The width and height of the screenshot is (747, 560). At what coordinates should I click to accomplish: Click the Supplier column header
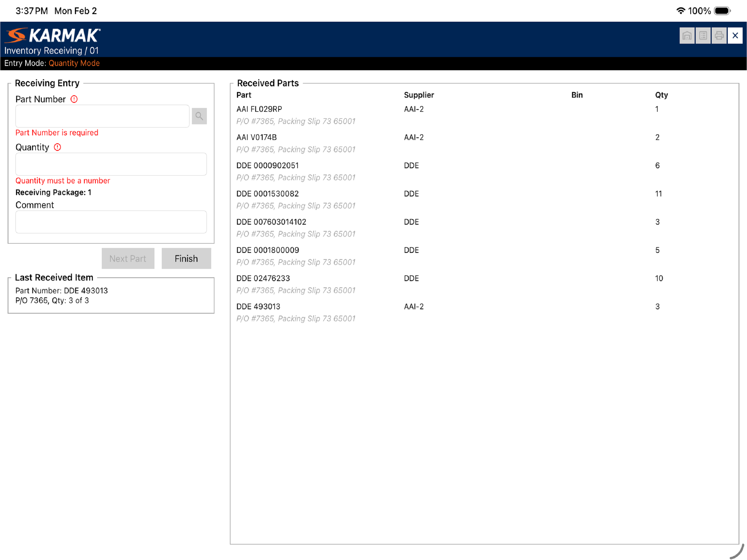pos(419,95)
